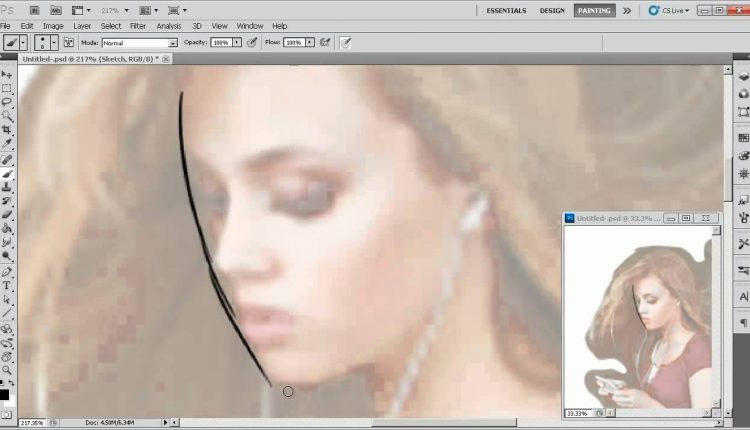Select the Quick Selection tool
This screenshot has width=750, height=430.
coord(7,116)
